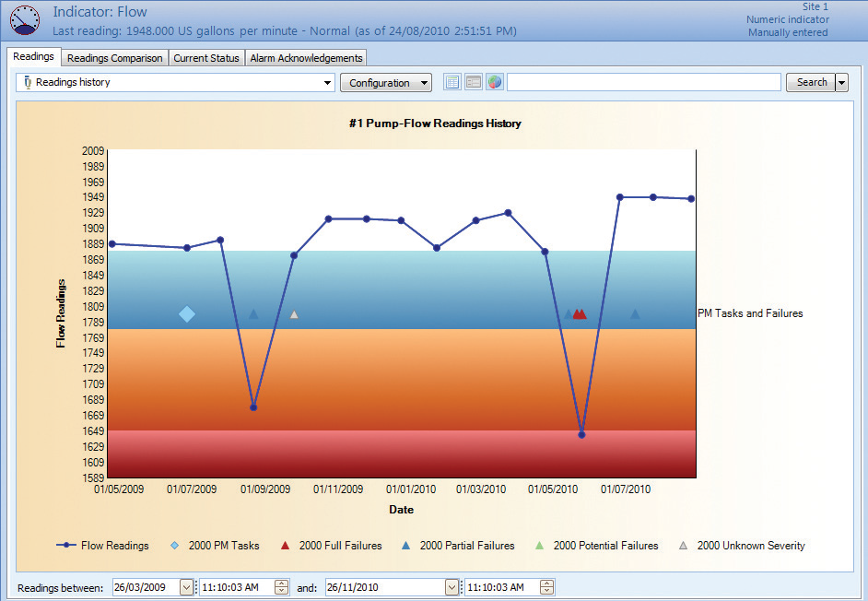This screenshot has height=601, width=868.
Task: Switch to chart view using the pie chart icon
Action: (495, 81)
